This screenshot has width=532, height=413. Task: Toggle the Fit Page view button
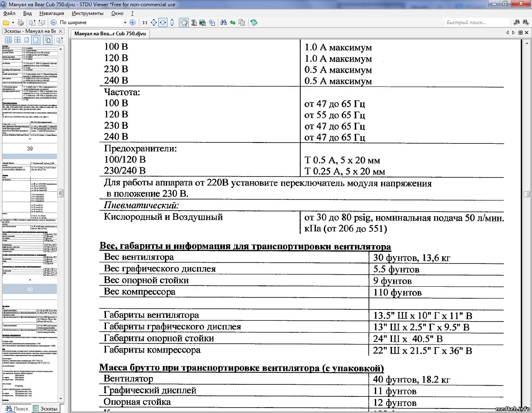point(154,22)
